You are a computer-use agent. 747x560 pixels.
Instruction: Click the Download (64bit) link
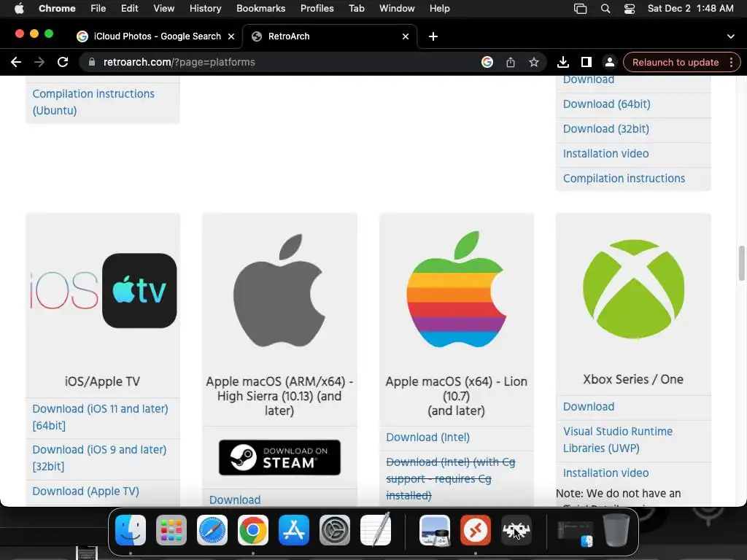[606, 104]
